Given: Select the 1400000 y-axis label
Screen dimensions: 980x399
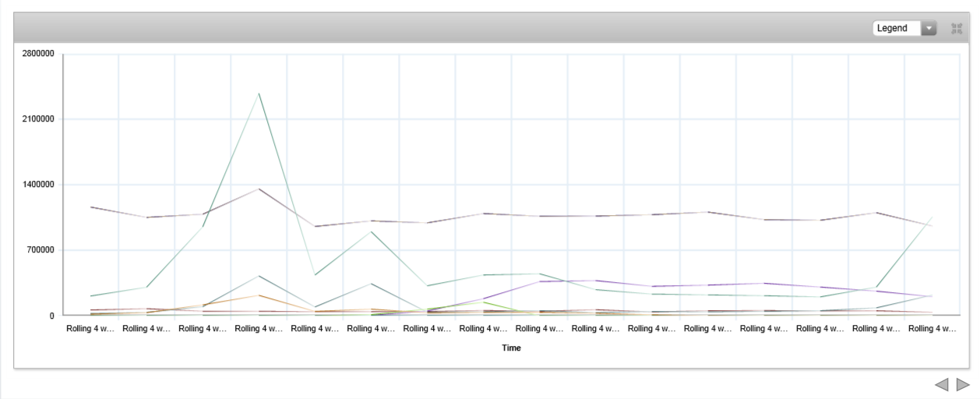Looking at the screenshot, I should point(37,185).
